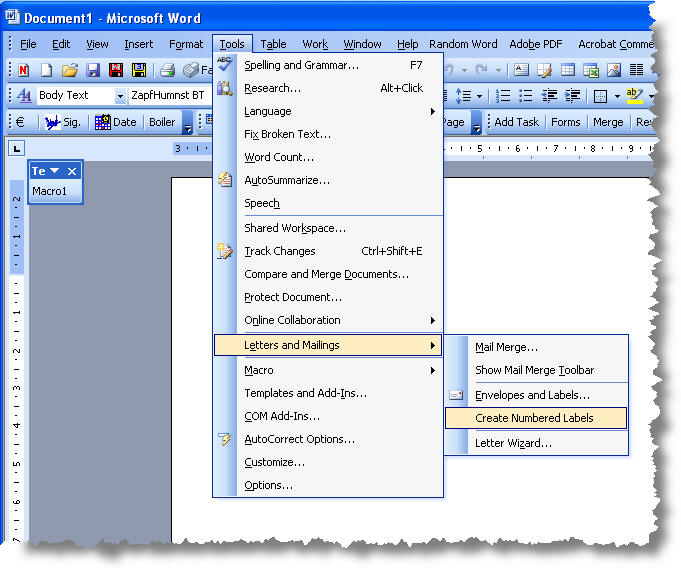Click the ZapfHumnst BT font box

click(x=169, y=95)
